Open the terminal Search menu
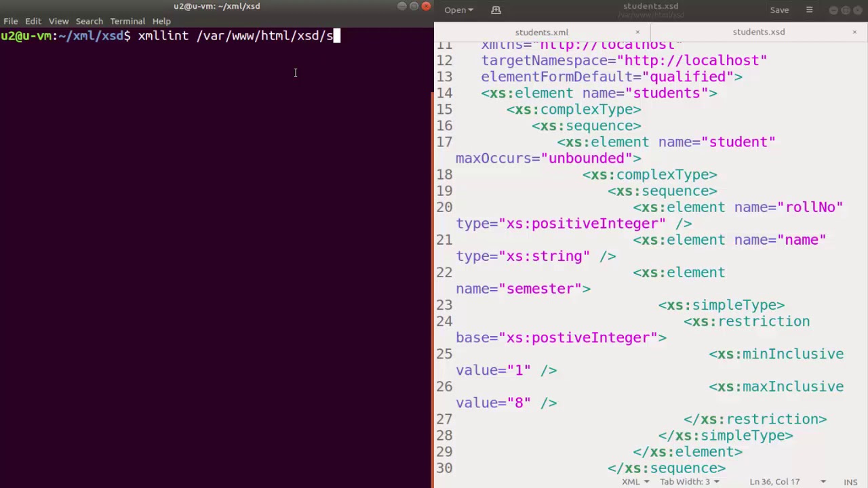This screenshot has width=868, height=488. [89, 21]
